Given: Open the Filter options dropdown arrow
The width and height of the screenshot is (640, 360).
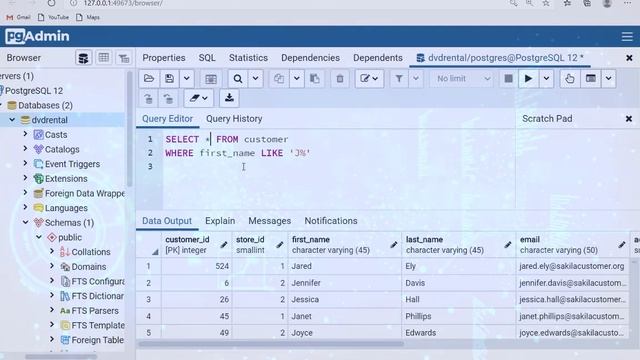Looking at the screenshot, I should pyautogui.click(x=416, y=79).
